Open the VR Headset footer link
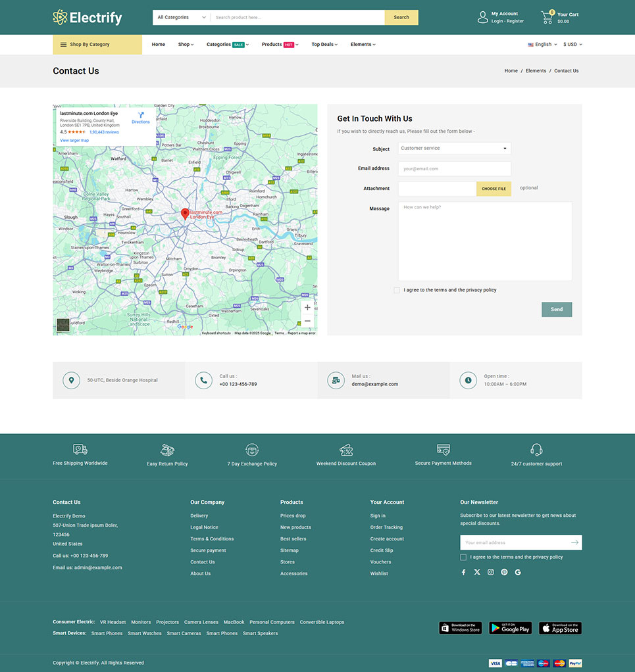 tap(113, 622)
